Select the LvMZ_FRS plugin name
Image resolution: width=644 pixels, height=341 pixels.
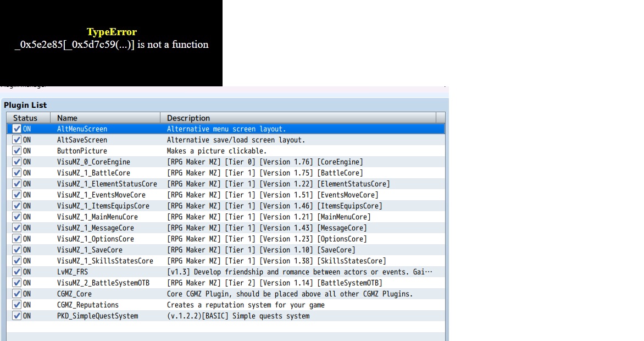(x=73, y=272)
